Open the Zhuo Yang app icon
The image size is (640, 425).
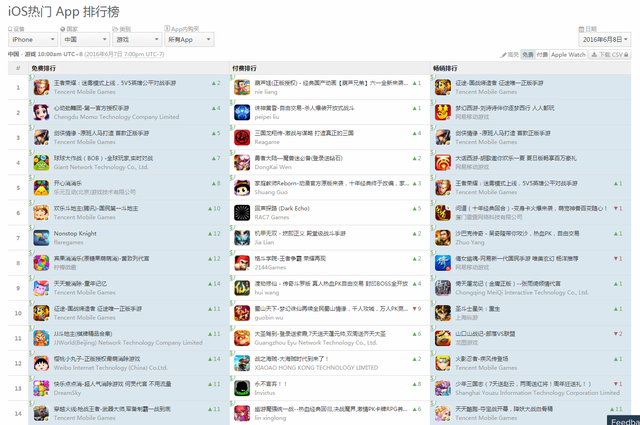(443, 238)
